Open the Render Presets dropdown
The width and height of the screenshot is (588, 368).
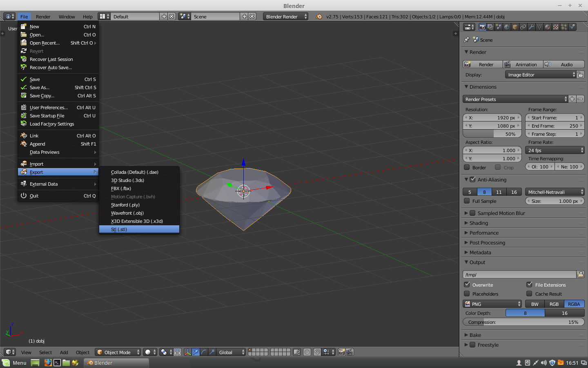(515, 99)
